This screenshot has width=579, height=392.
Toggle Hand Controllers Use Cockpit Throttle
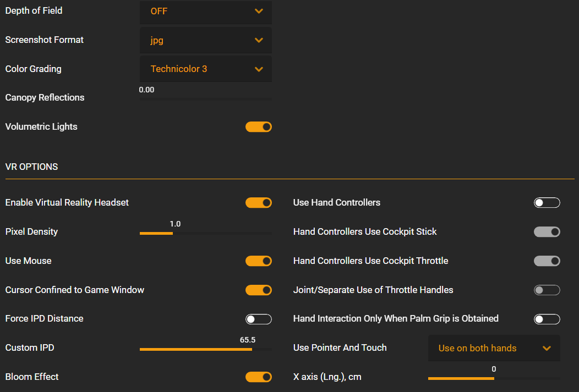547,261
